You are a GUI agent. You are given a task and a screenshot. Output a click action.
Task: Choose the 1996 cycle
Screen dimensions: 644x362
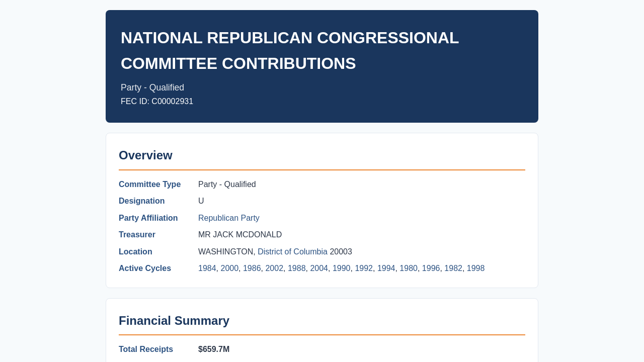tap(431, 268)
